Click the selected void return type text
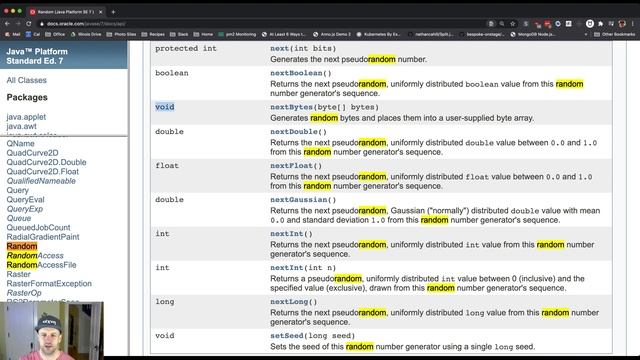Image resolution: width=640 pixels, height=360 pixels. (164, 107)
